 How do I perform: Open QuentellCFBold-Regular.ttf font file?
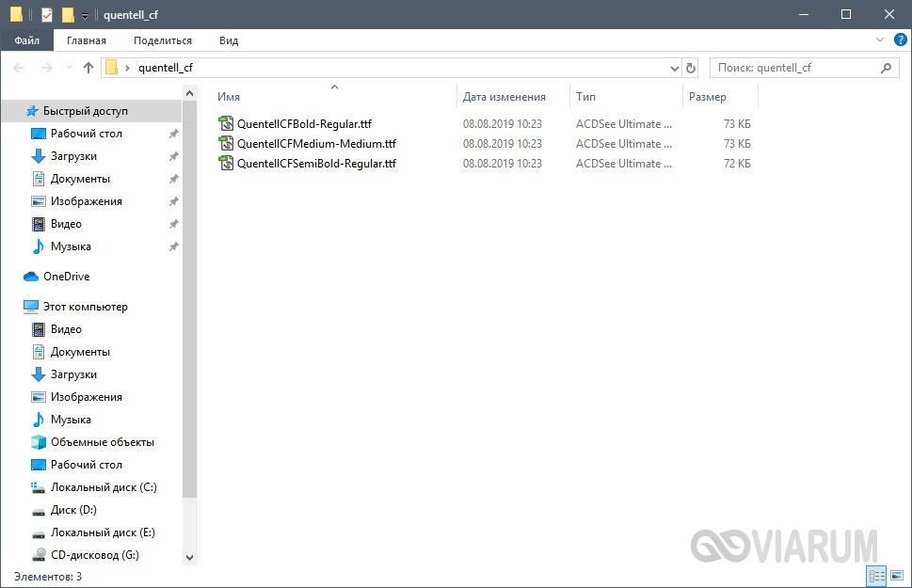[x=304, y=124]
